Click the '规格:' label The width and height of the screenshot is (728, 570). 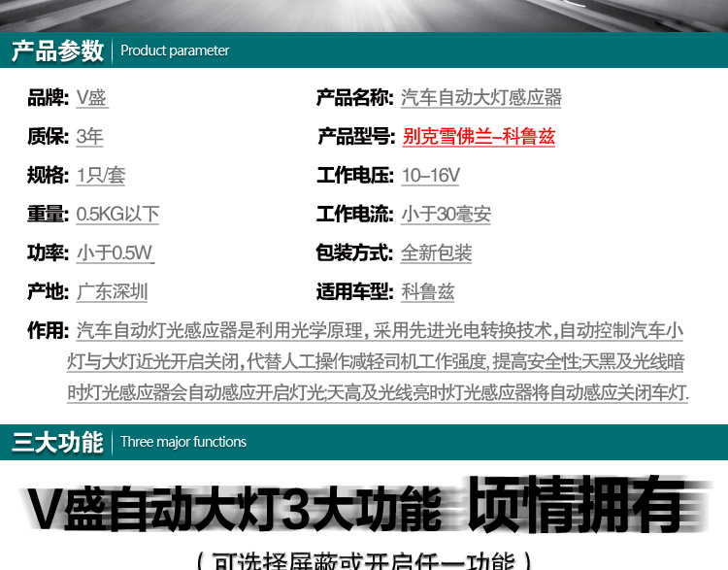(x=49, y=176)
